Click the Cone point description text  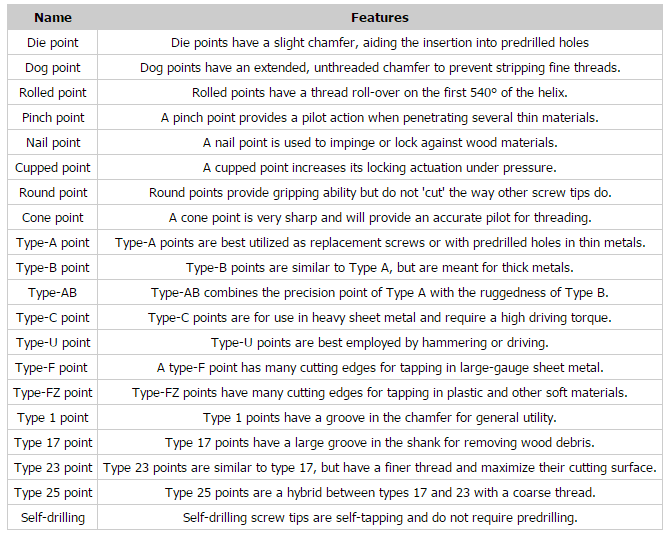(x=379, y=218)
